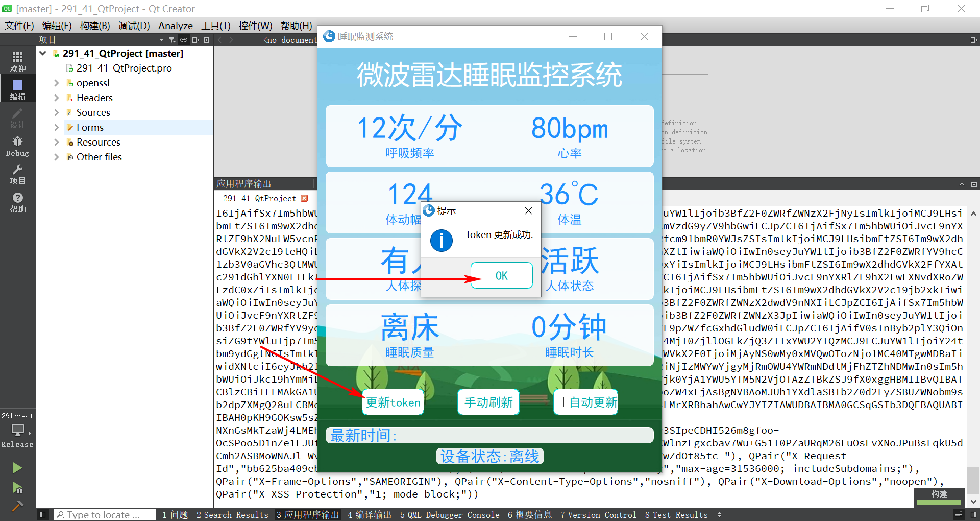The height and width of the screenshot is (521, 980).
Task: Start debugging with play-bug button
Action: (x=17, y=488)
